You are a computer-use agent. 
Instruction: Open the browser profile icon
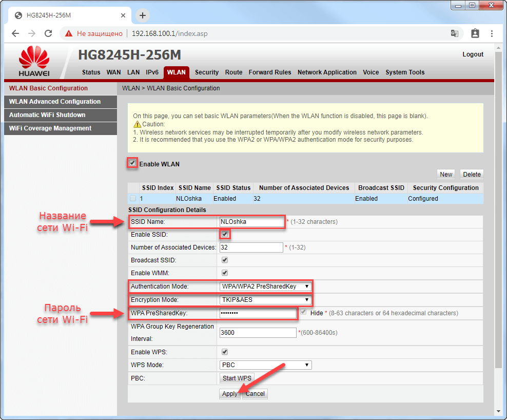(x=475, y=33)
